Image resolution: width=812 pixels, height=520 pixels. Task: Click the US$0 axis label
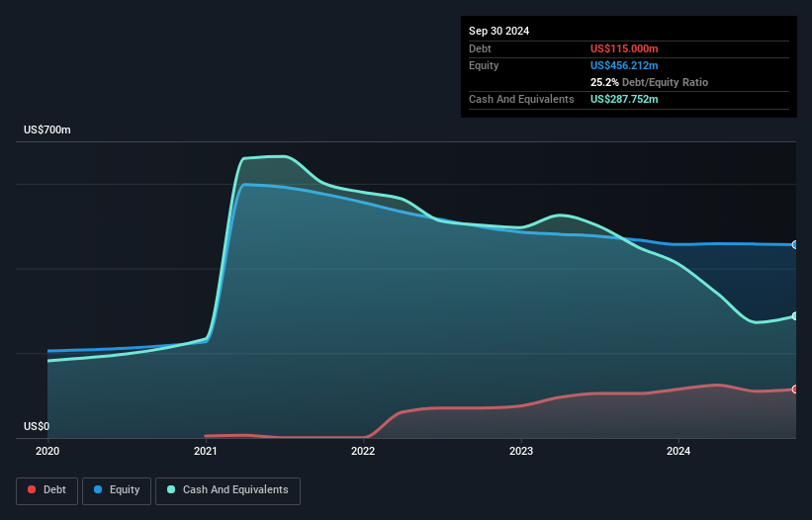point(37,426)
